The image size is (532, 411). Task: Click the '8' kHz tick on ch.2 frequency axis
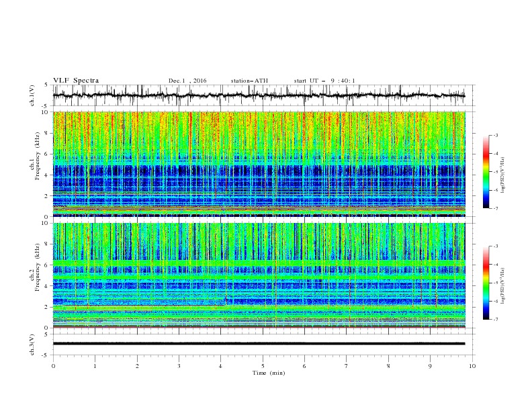[x=46, y=244]
